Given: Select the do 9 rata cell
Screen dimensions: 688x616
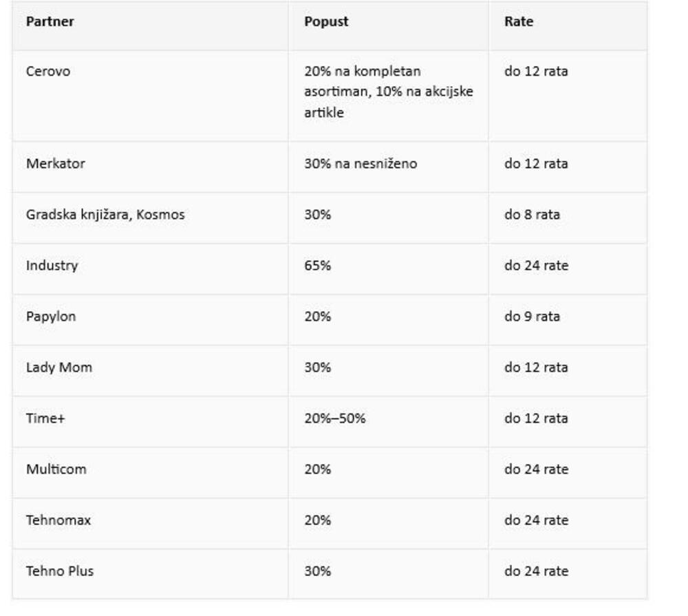Looking at the screenshot, I should (532, 317).
